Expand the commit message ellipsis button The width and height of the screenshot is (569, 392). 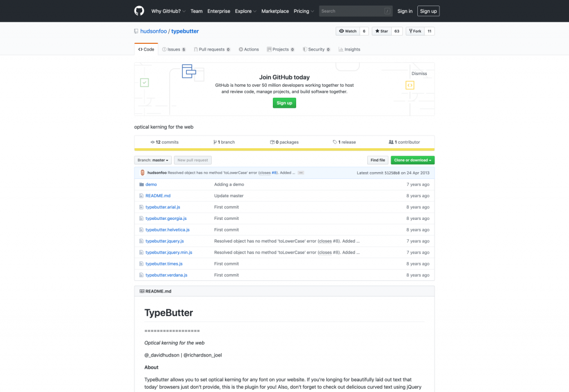pyautogui.click(x=301, y=173)
